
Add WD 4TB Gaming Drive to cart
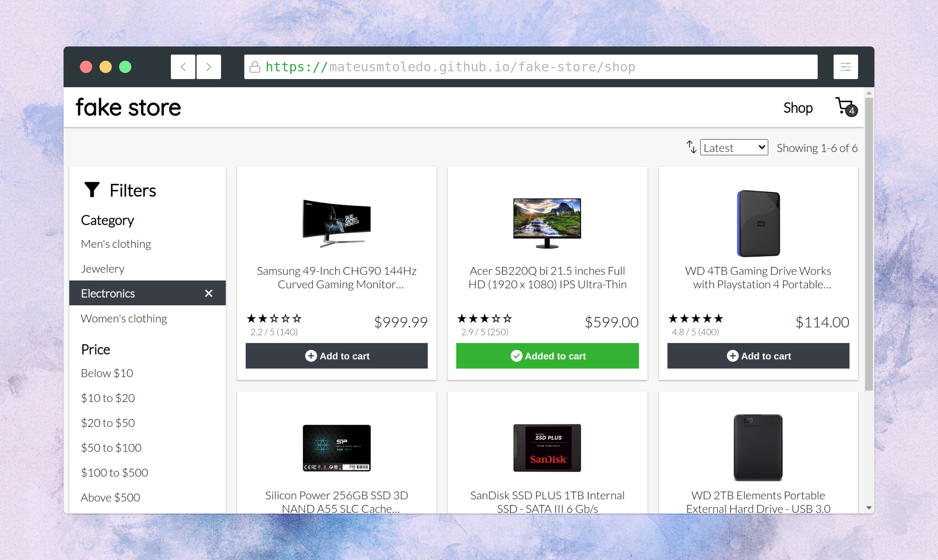758,356
